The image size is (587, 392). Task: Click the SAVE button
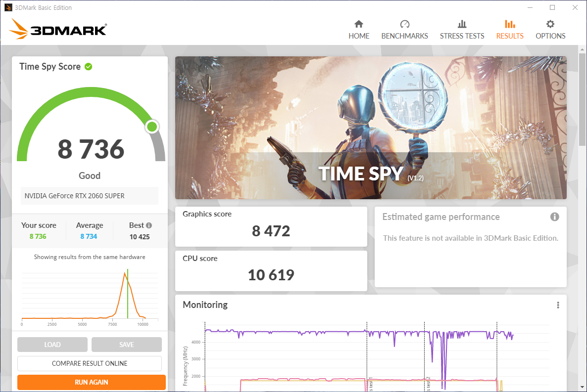(127, 345)
